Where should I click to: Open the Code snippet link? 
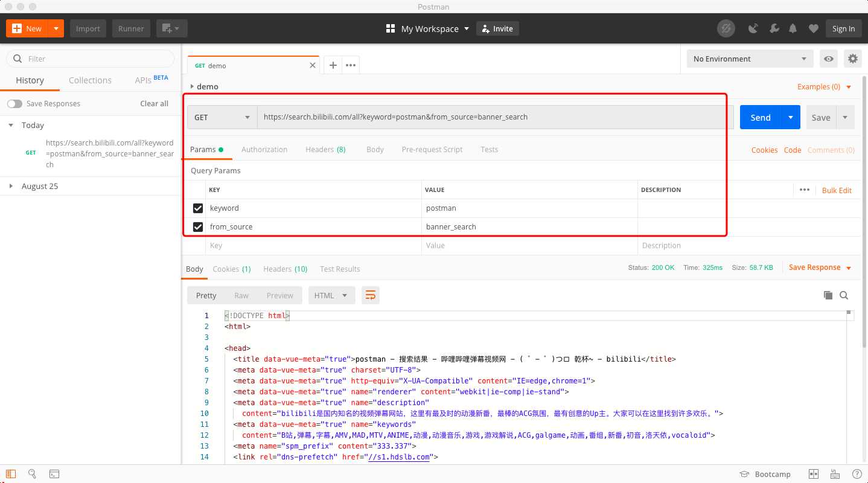[793, 150]
